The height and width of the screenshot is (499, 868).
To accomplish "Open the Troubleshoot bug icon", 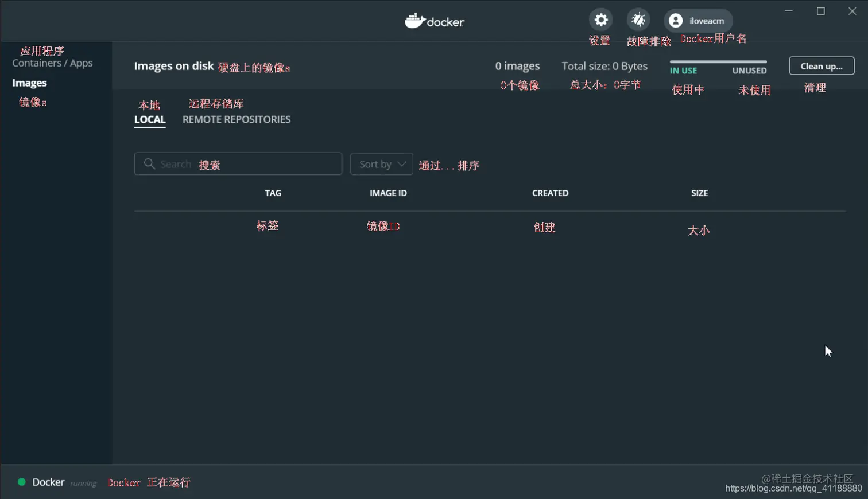I will click(x=639, y=20).
